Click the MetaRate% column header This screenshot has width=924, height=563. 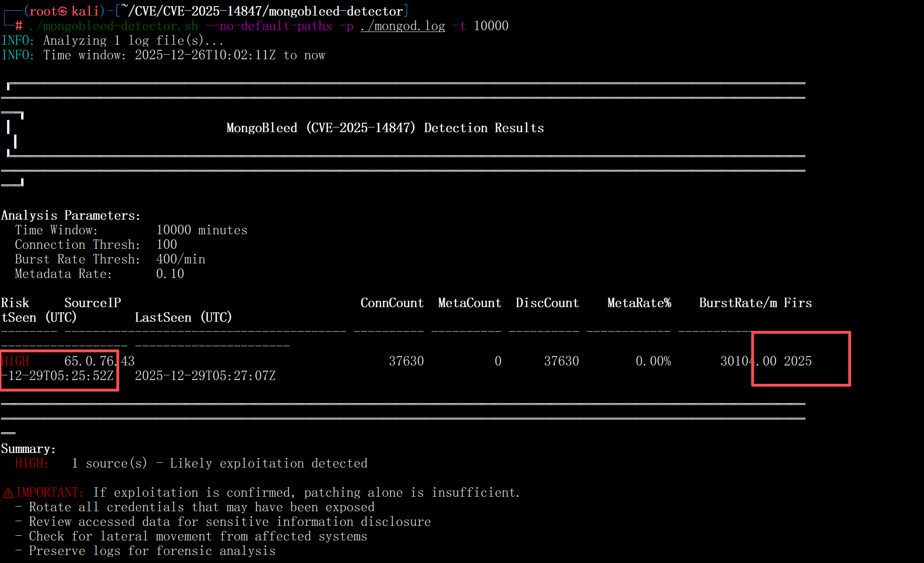pyautogui.click(x=639, y=303)
